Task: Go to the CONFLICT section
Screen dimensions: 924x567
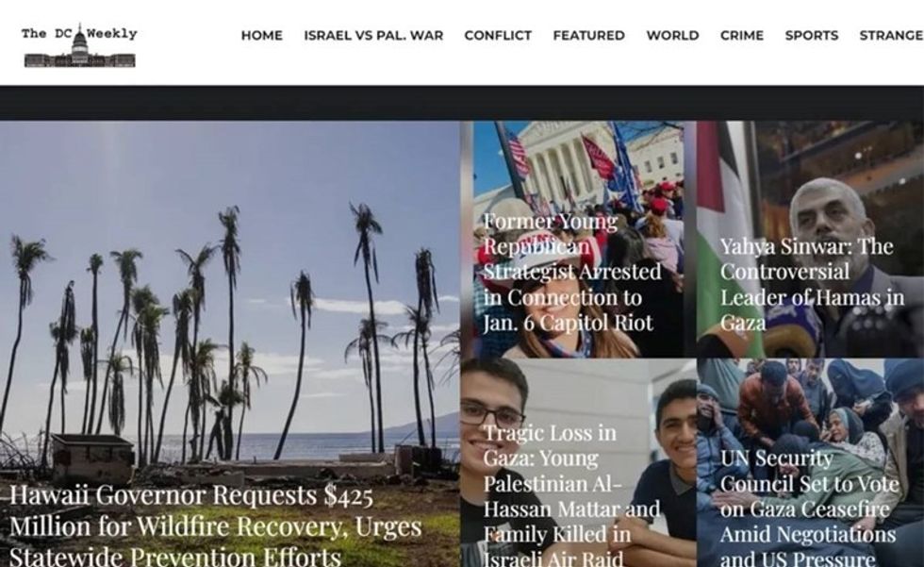Action: click(498, 35)
